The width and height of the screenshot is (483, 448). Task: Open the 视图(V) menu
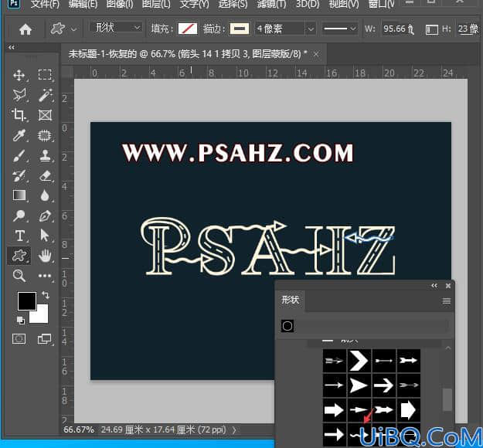pyautogui.click(x=344, y=5)
